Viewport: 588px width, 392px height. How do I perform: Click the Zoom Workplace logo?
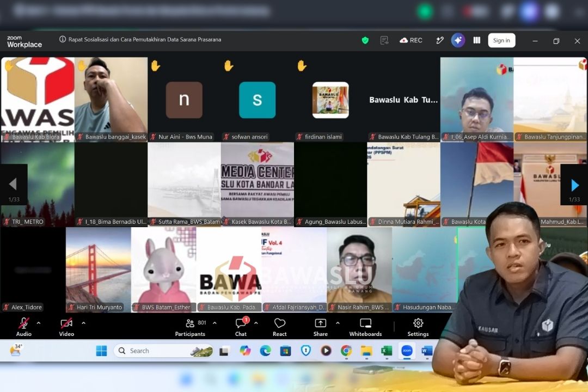24,41
